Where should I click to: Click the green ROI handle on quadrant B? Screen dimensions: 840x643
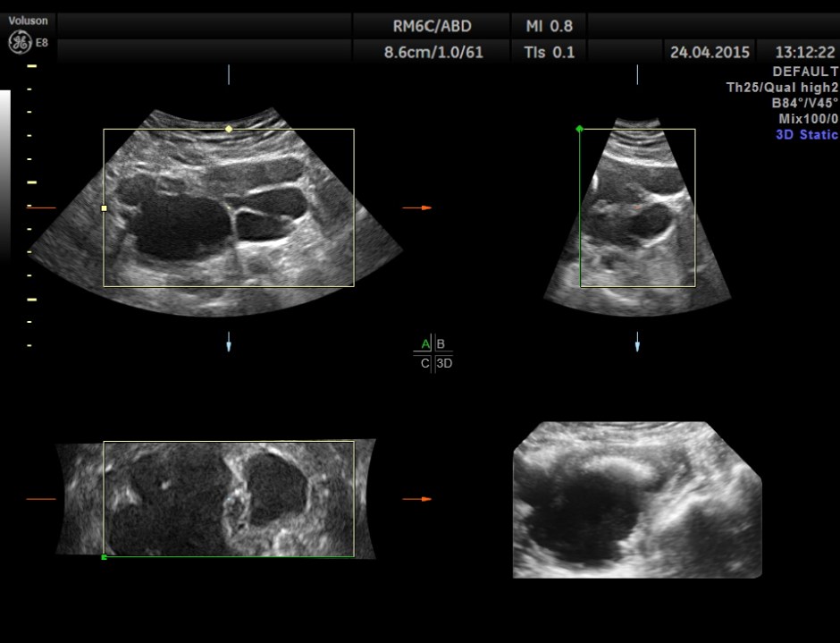579,130
